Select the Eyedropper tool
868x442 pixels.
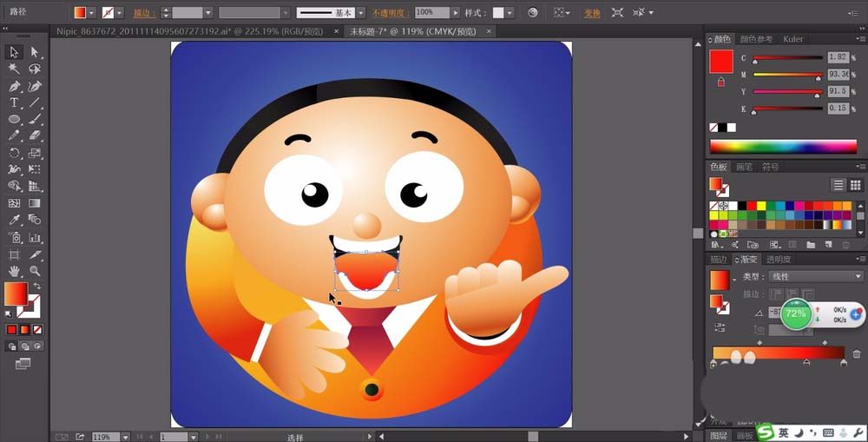[14, 220]
